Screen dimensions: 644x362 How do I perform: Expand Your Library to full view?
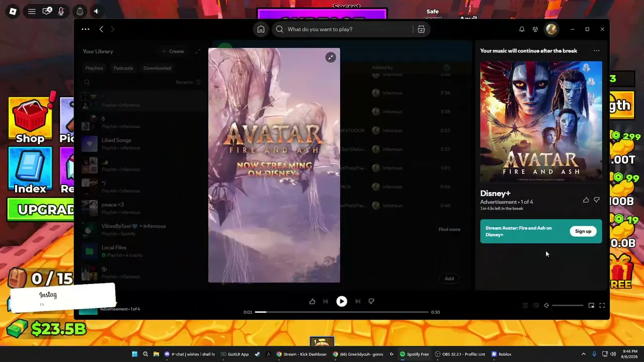[198, 51]
